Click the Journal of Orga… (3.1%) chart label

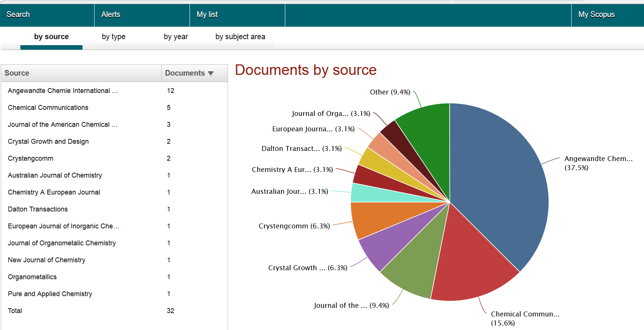331,114
